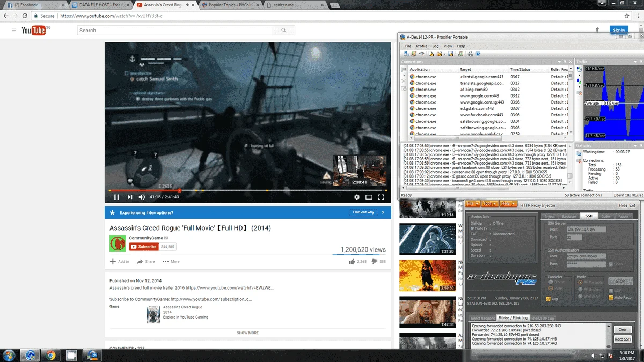The height and width of the screenshot is (362, 644).
Task: Expand the small arrow under the Traffic clock icon
Action: coord(580,75)
